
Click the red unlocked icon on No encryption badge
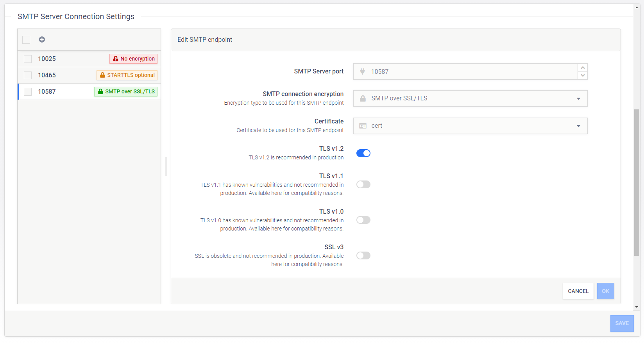[x=116, y=59]
